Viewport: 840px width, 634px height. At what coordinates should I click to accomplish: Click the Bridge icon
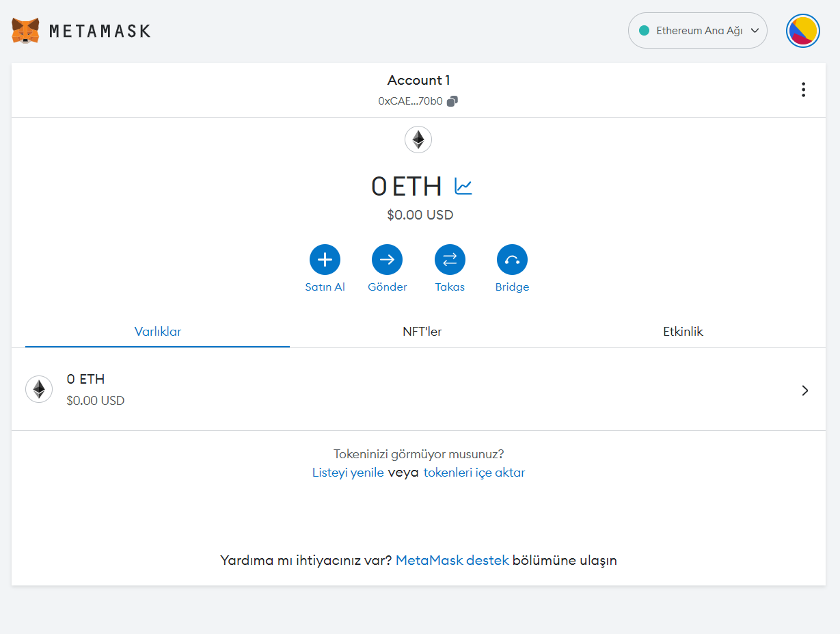512,259
